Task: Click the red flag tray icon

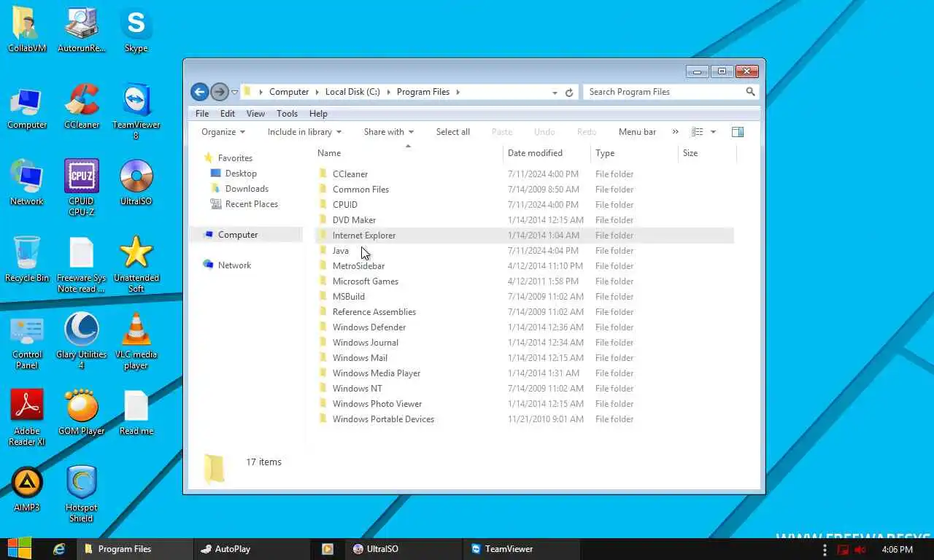Action: 843,550
